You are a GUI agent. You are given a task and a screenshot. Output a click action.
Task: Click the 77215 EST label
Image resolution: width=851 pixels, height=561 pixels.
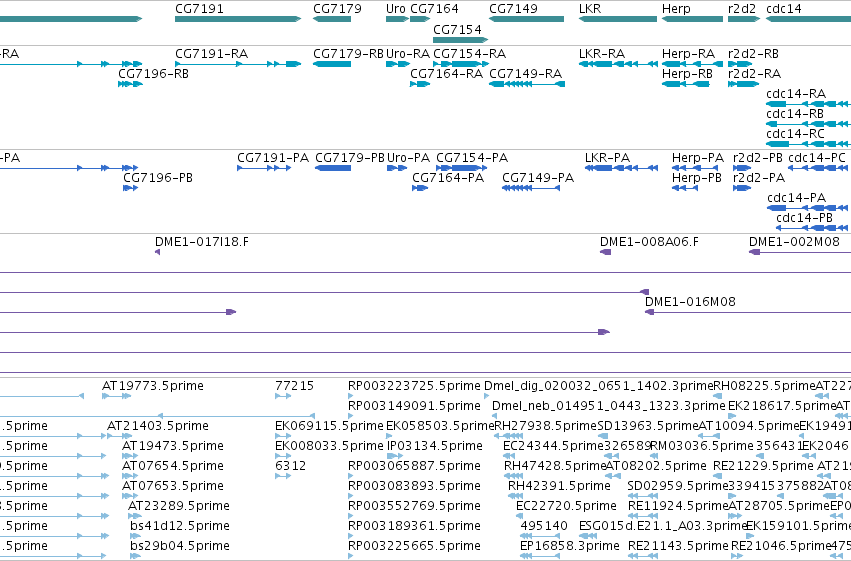pyautogui.click(x=295, y=386)
